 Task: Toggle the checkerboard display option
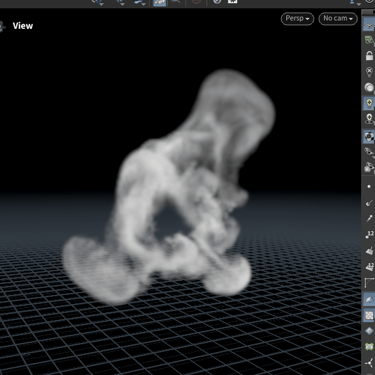[x=369, y=315]
